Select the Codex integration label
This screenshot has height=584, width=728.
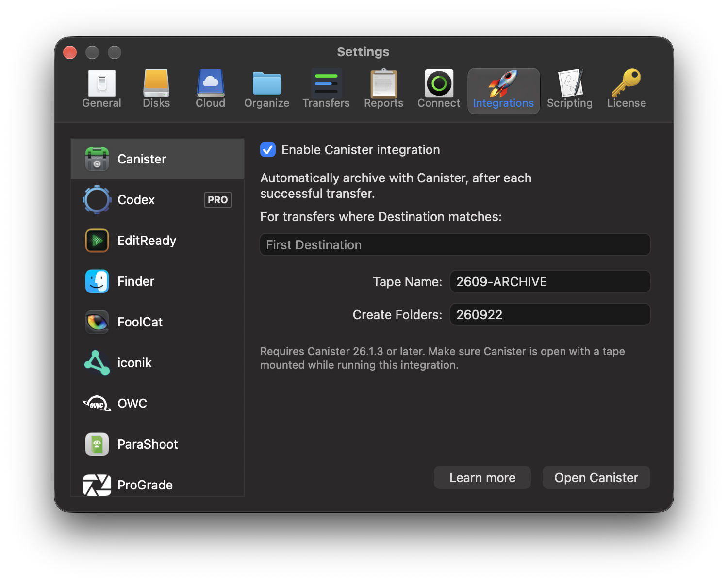point(136,200)
